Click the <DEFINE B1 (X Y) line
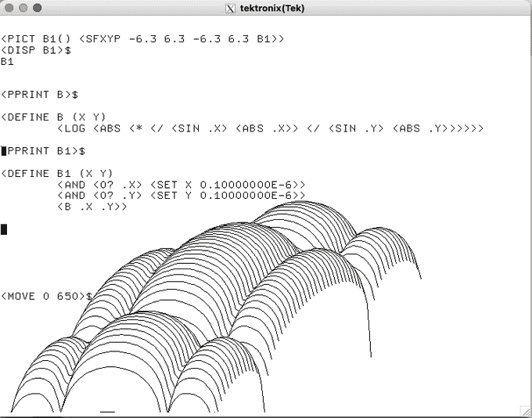The image size is (532, 418). [x=57, y=173]
